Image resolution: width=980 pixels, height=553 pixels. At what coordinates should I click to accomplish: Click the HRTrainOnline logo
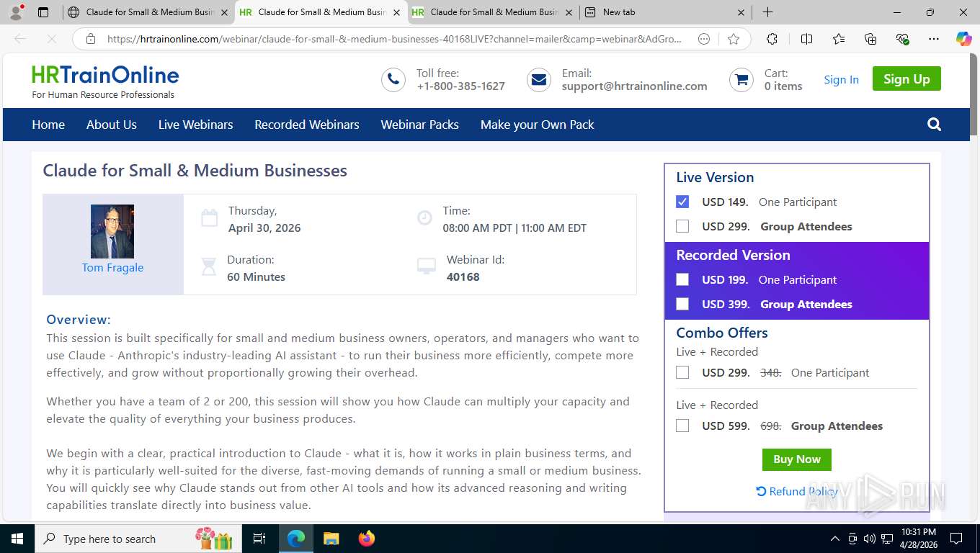105,81
